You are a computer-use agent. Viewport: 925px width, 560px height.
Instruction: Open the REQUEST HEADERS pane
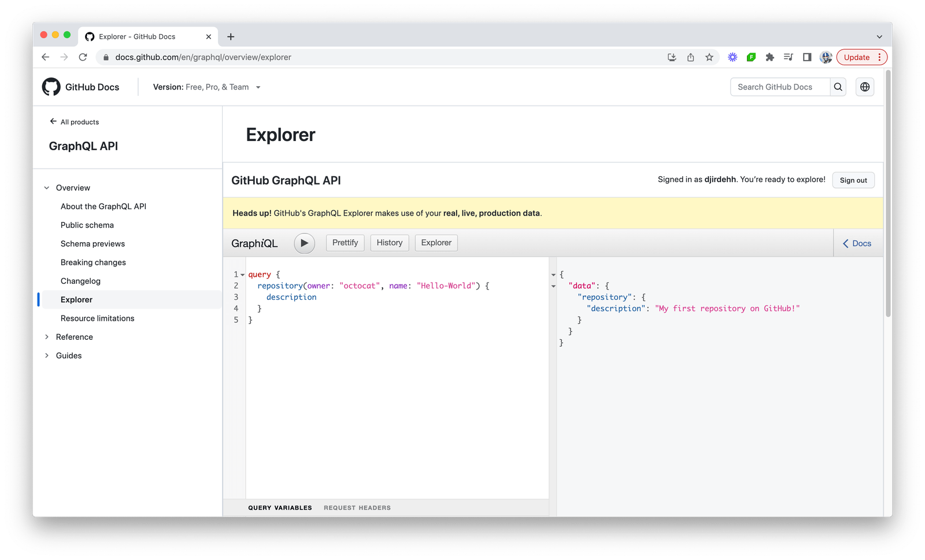tap(357, 508)
